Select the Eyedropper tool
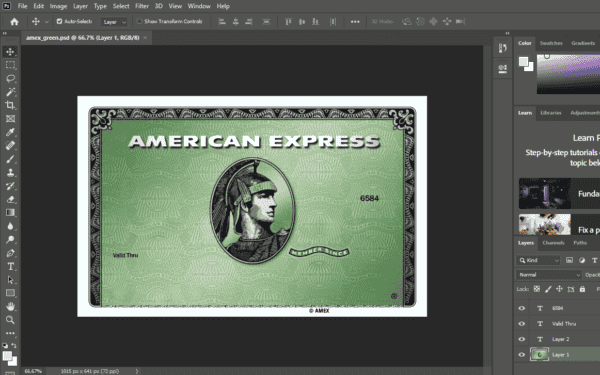This screenshot has width=600, height=375. tap(10, 132)
